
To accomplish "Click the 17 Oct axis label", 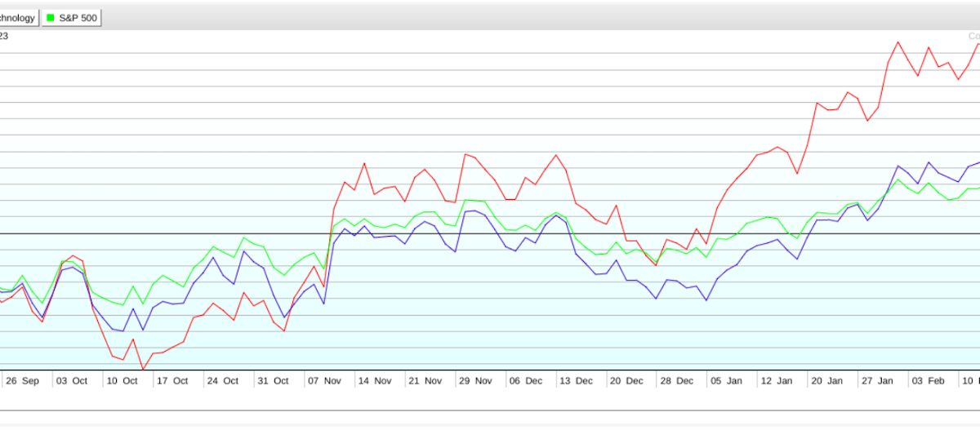I will 172,381.
